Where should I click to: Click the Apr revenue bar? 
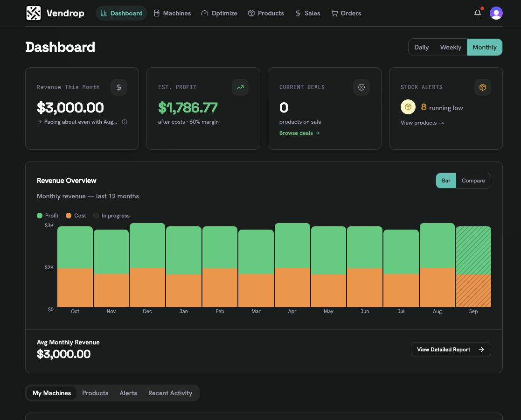pyautogui.click(x=292, y=265)
